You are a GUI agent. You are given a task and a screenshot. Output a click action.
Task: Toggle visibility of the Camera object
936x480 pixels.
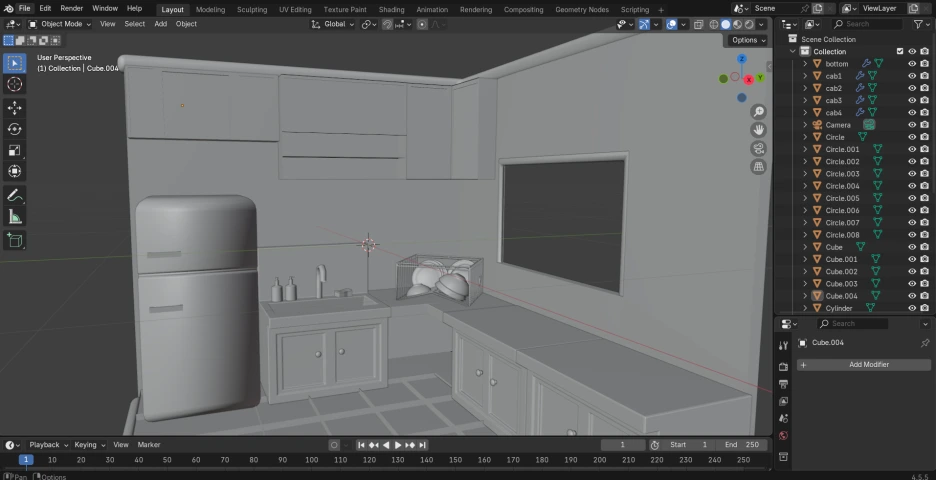(912, 125)
